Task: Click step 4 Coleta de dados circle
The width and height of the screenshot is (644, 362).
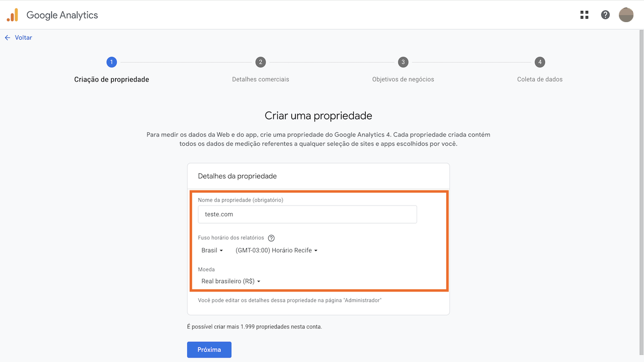Action: 539,62
